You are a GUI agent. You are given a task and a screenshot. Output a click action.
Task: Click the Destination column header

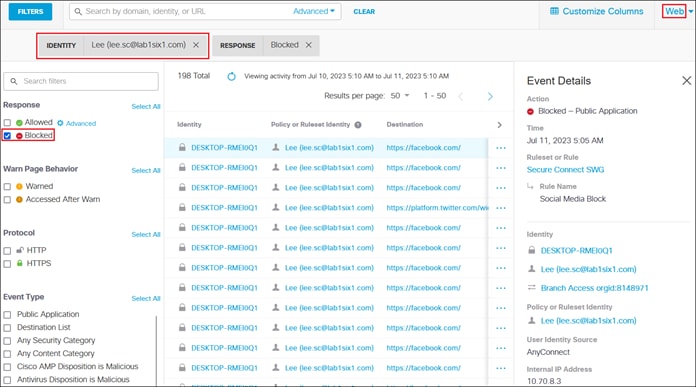404,125
